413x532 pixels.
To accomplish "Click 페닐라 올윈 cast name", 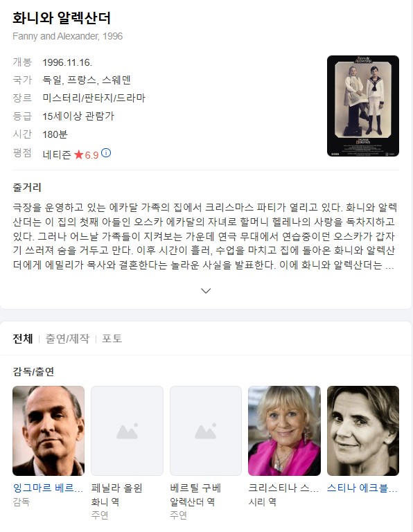I will click(116, 488).
